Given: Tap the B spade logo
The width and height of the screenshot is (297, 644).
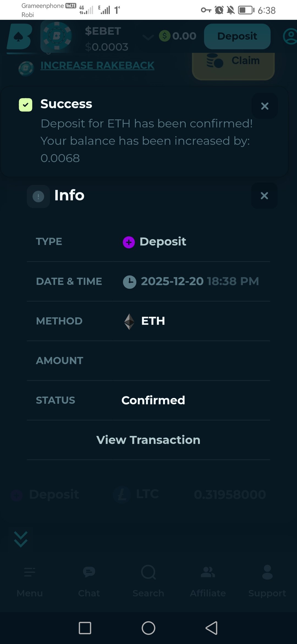Looking at the screenshot, I should (19, 37).
